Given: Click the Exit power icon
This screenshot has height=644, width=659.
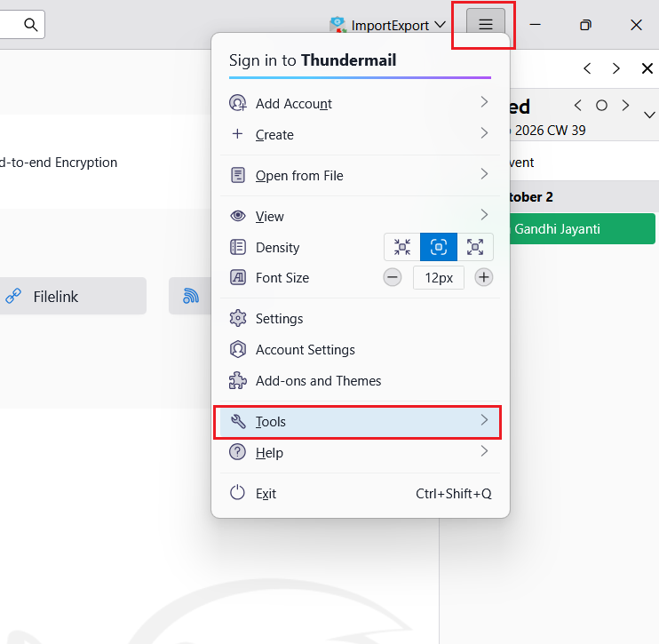Looking at the screenshot, I should tap(237, 493).
